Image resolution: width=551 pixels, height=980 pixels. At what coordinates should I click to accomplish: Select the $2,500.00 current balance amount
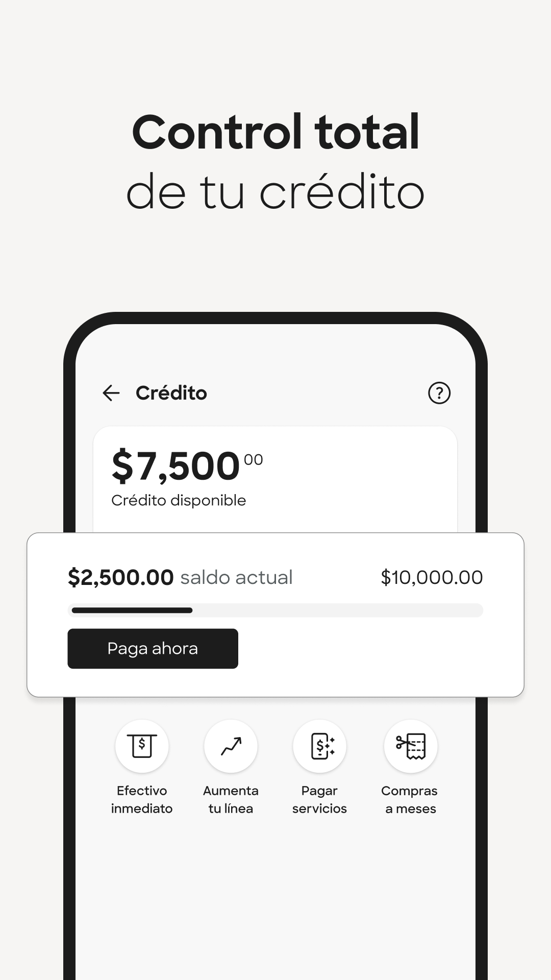121,577
